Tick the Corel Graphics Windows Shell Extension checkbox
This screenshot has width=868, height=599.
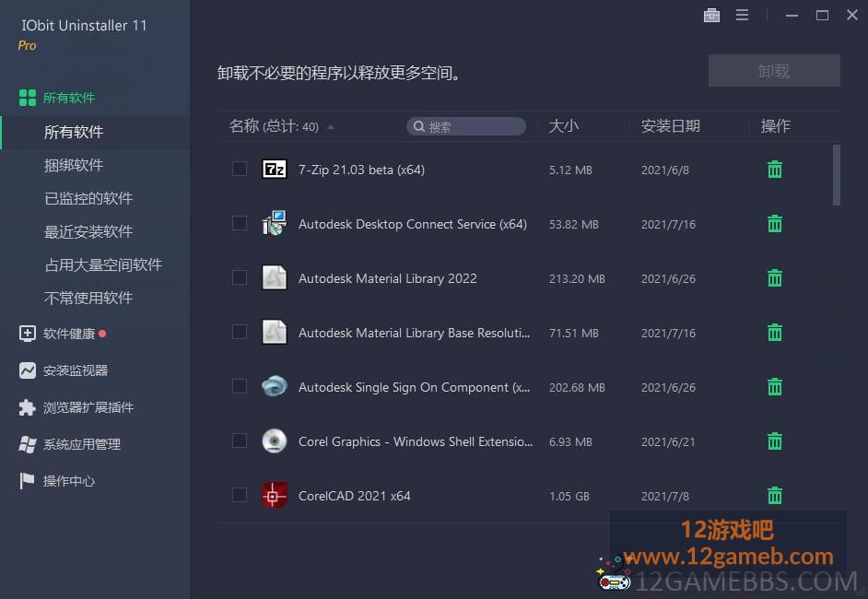(x=240, y=440)
